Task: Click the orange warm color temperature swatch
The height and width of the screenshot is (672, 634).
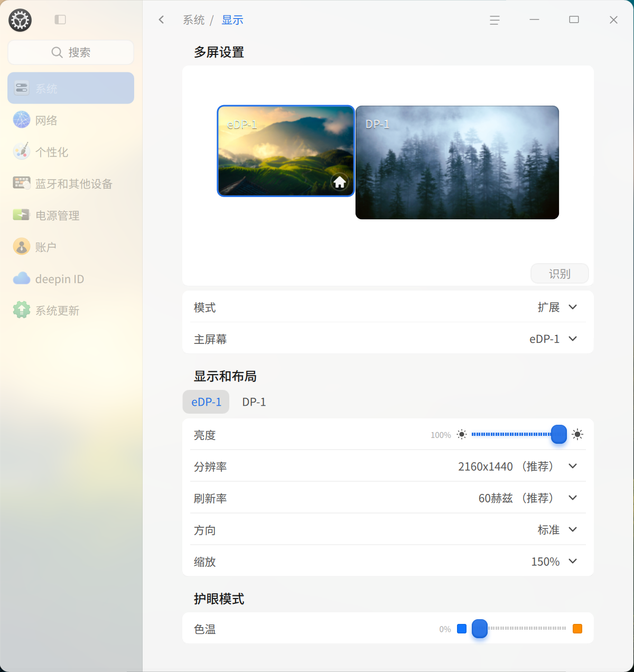Action: [x=577, y=629]
